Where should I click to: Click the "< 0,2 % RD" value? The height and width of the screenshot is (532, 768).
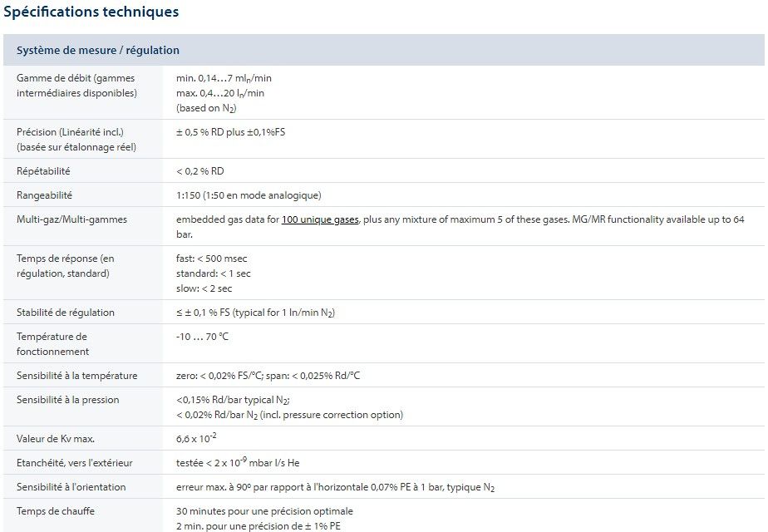tap(199, 171)
